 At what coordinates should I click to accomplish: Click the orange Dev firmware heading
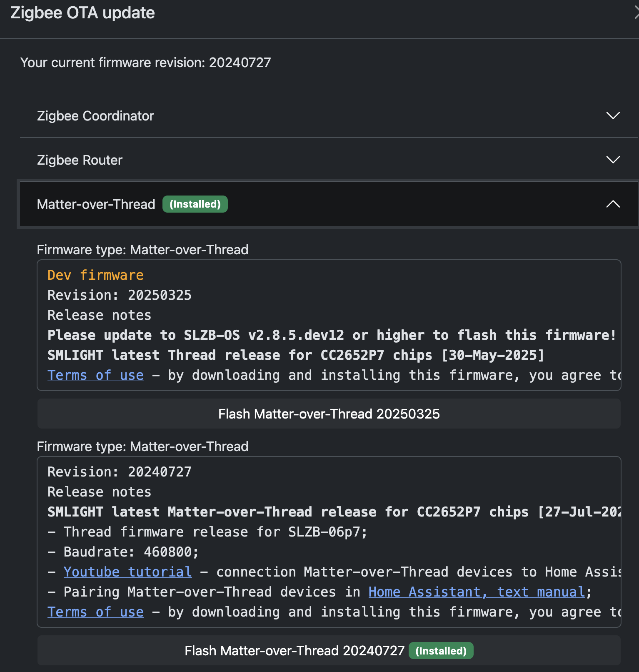tap(95, 275)
